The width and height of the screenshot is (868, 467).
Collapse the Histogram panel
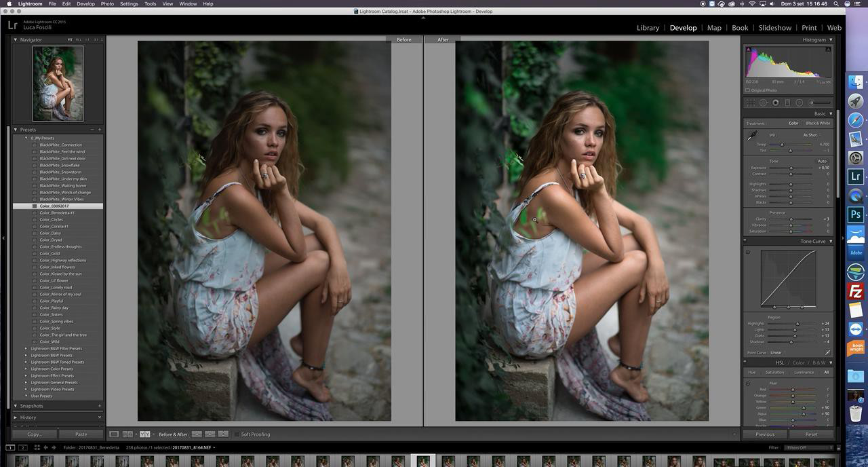pos(831,39)
